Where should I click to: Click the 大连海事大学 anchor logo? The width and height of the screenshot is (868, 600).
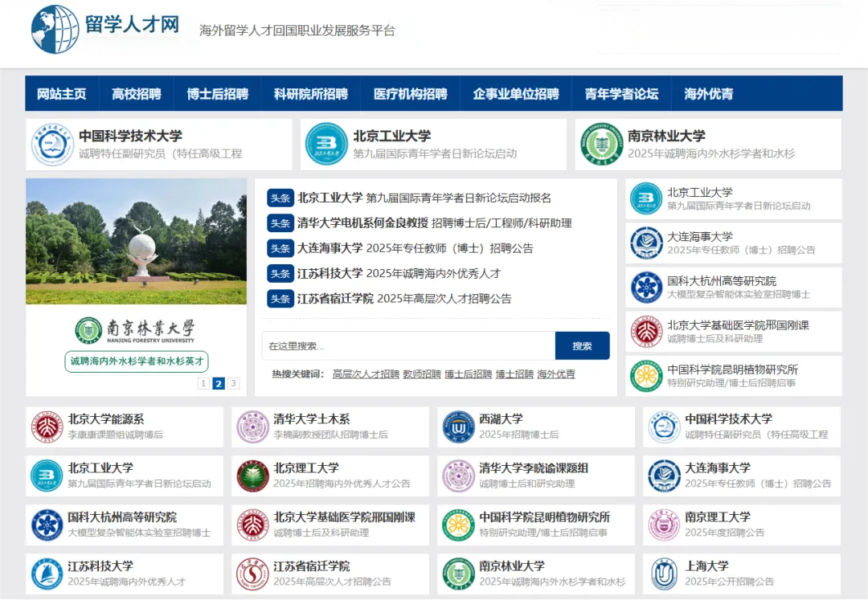coord(663,476)
